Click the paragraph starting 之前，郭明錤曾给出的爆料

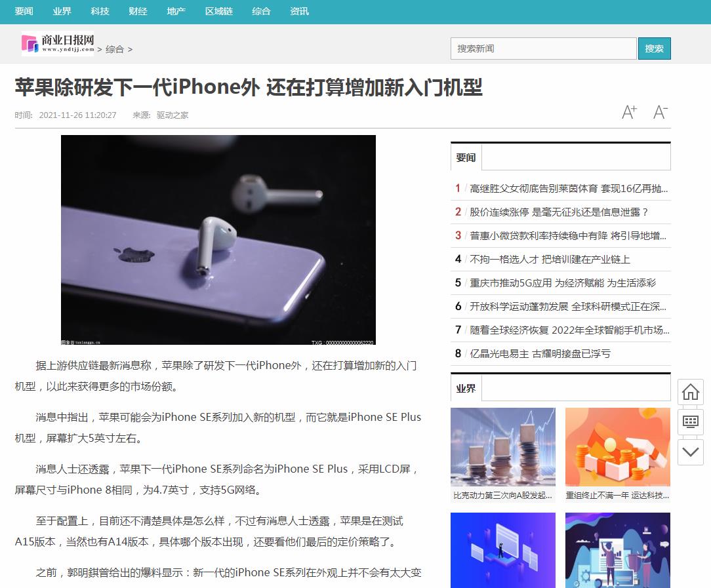pos(228,573)
